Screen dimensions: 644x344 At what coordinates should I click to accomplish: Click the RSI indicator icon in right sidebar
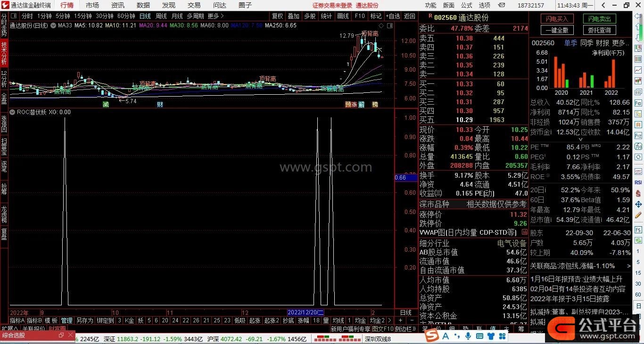pos(638,182)
